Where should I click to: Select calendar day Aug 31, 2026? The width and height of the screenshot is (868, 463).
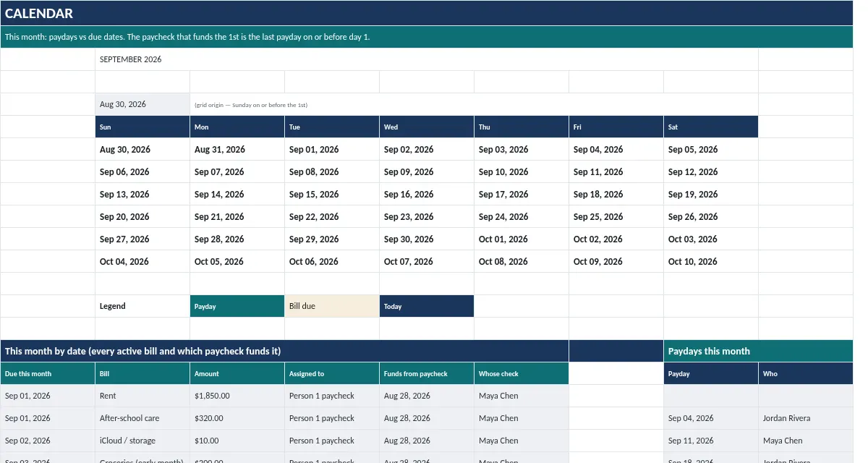coord(237,149)
